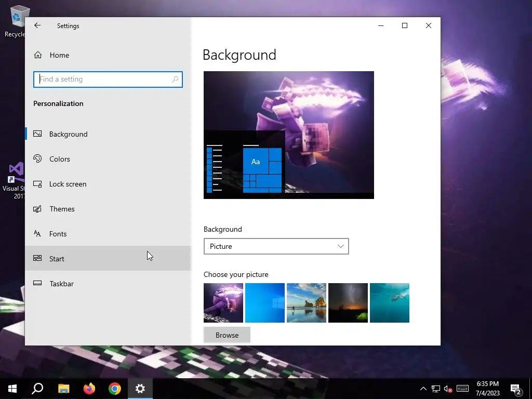
Task: Click the Taskbar icon in sidebar
Action: [37, 283]
